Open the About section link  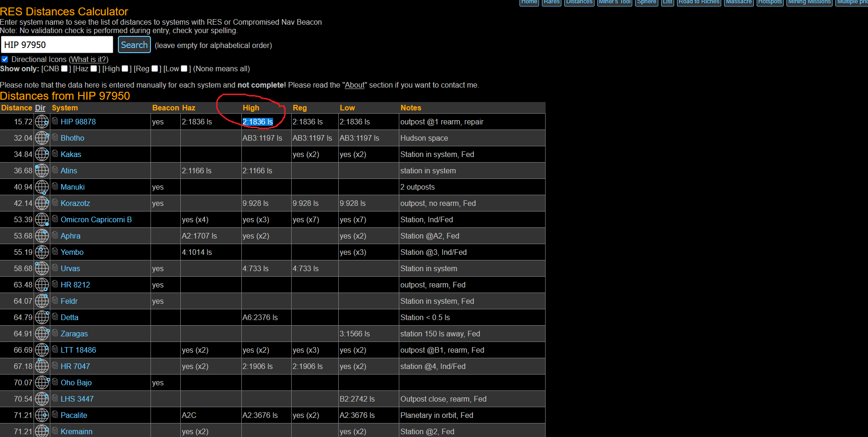click(x=355, y=85)
